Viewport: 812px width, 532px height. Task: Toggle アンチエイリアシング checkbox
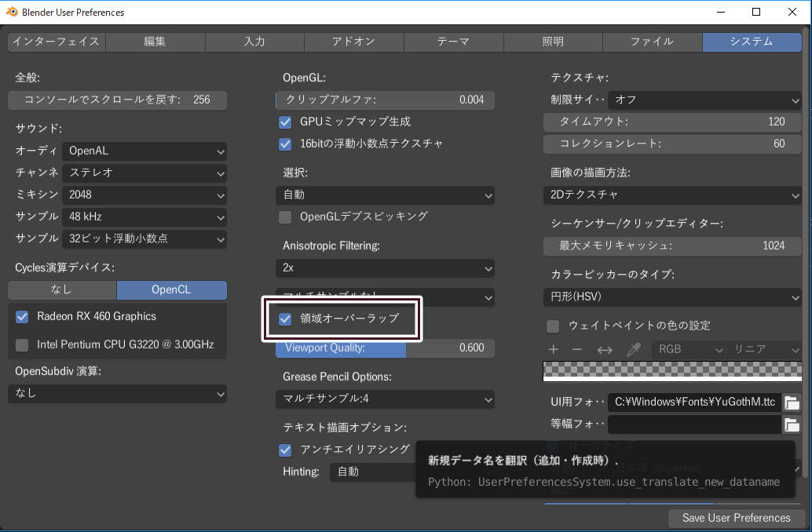click(285, 450)
